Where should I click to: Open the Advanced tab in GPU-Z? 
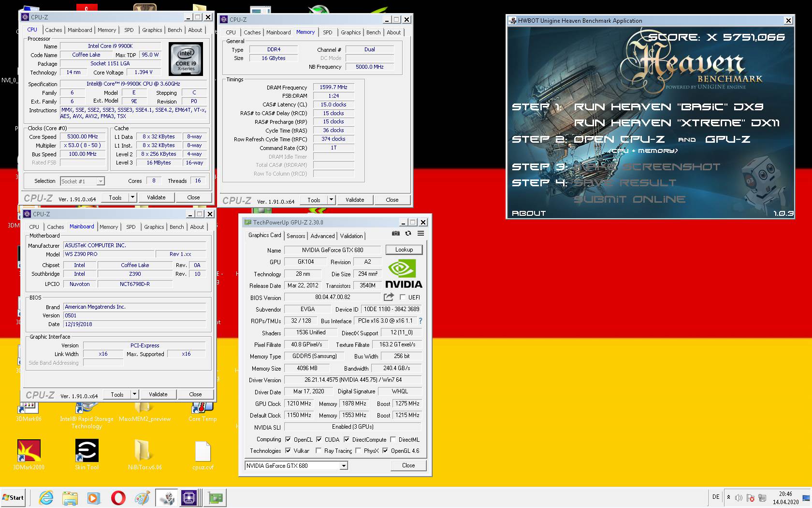[x=322, y=236]
